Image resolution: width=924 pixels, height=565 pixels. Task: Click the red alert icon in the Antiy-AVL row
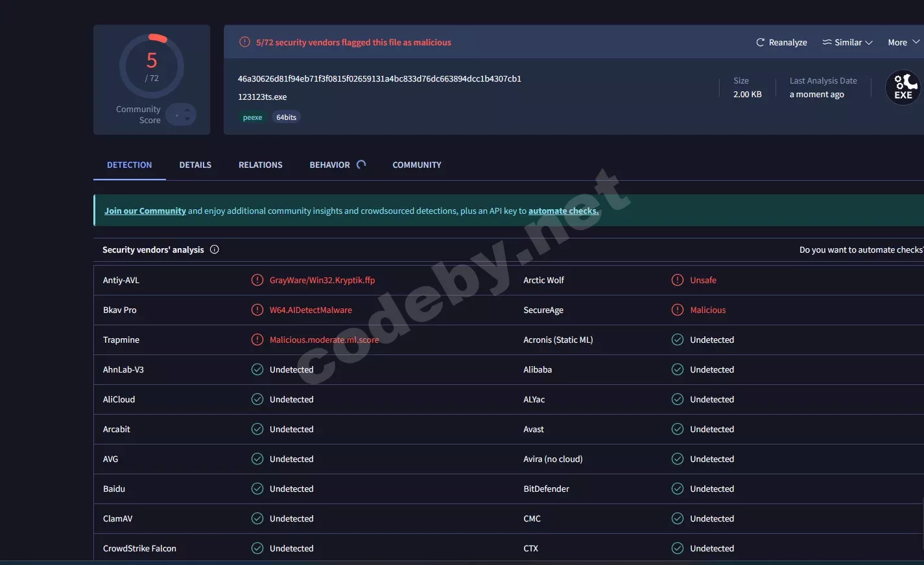257,280
